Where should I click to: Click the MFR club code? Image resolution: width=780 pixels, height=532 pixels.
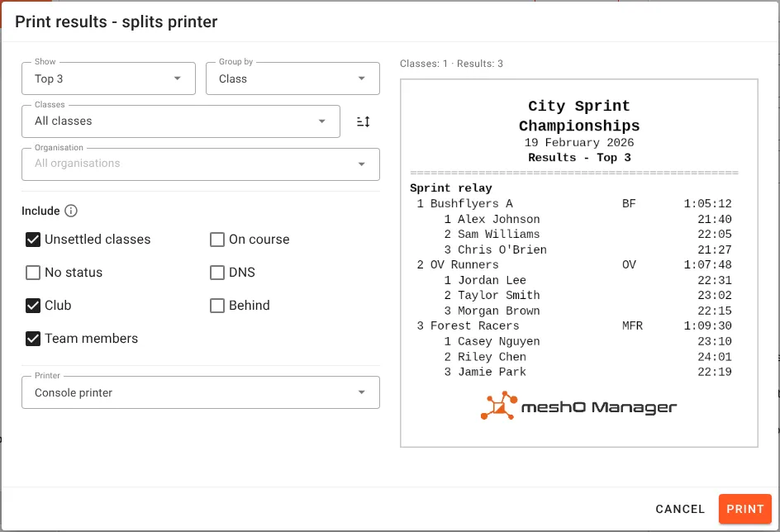coord(632,325)
